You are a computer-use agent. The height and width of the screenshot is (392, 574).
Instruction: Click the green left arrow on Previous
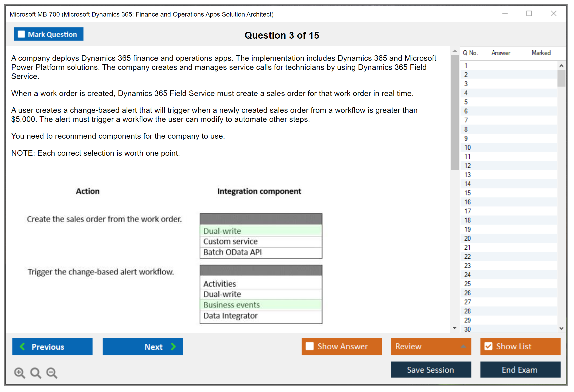tap(22, 346)
